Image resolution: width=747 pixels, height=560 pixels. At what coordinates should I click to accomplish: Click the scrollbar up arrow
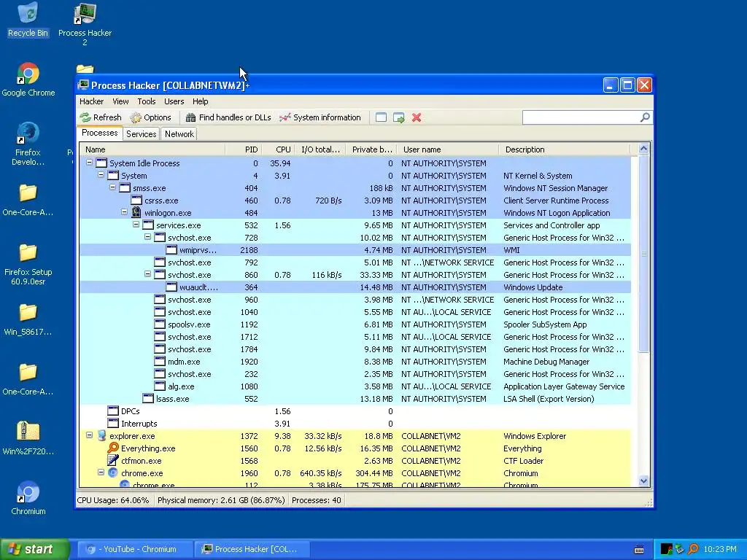(643, 149)
